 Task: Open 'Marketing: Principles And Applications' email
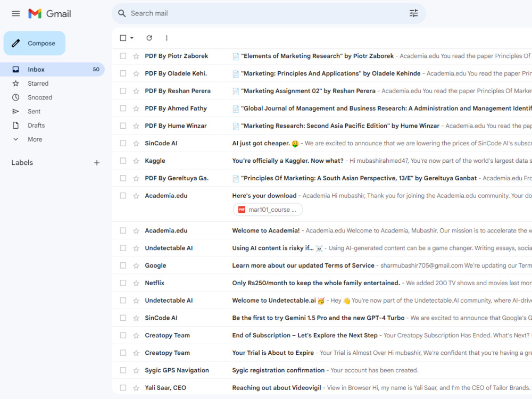pyautogui.click(x=331, y=73)
